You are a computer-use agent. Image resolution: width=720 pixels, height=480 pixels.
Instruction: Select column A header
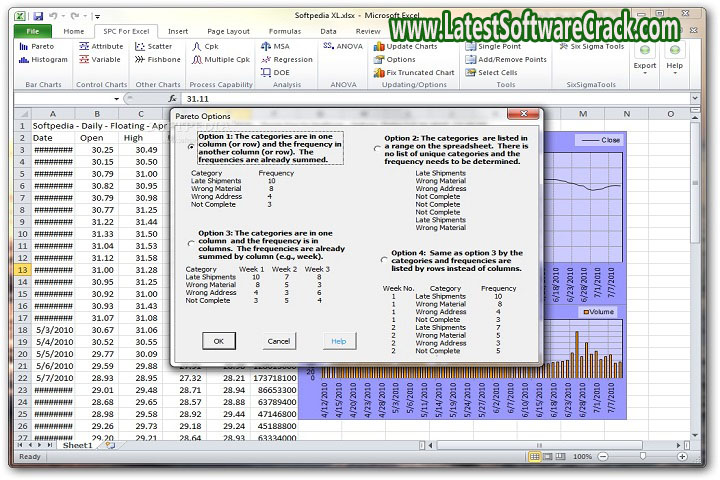click(x=53, y=114)
